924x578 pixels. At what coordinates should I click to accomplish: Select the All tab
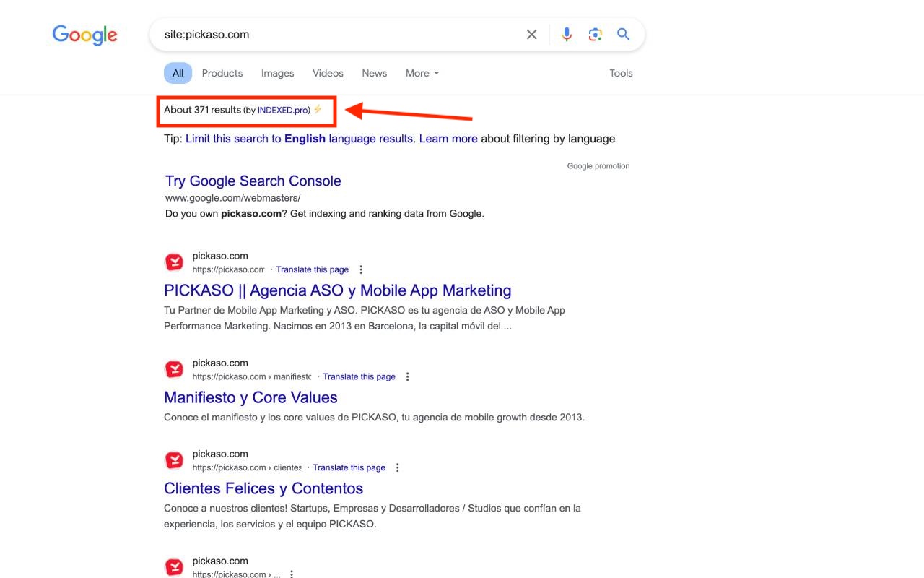(178, 73)
